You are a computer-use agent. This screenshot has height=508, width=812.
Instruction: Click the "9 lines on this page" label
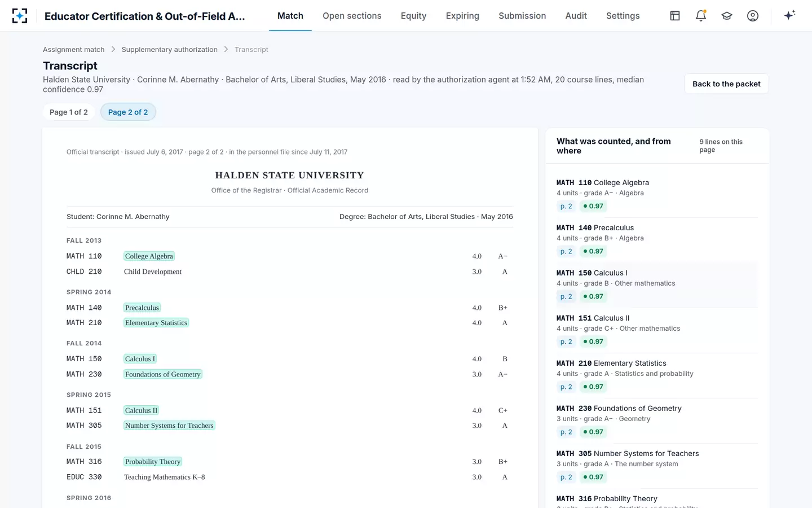pyautogui.click(x=721, y=146)
